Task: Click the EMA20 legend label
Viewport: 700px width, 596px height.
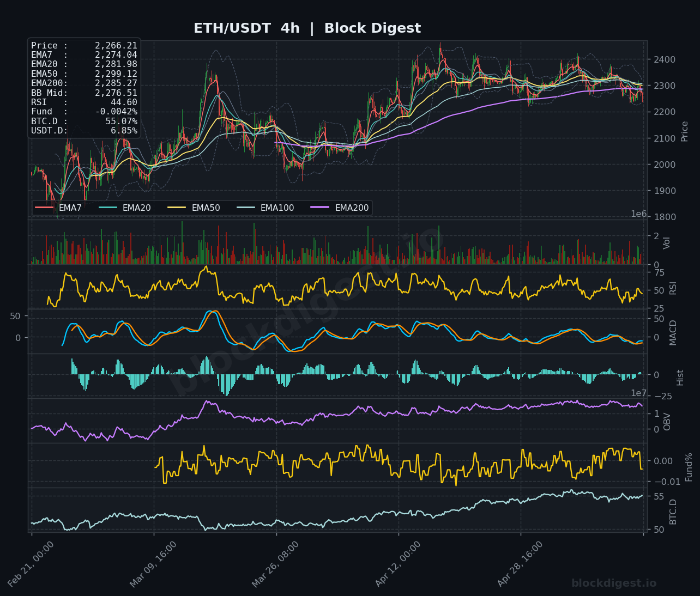Action: (x=137, y=208)
